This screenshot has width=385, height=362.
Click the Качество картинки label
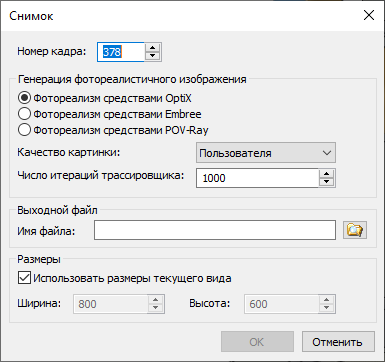coord(69,152)
